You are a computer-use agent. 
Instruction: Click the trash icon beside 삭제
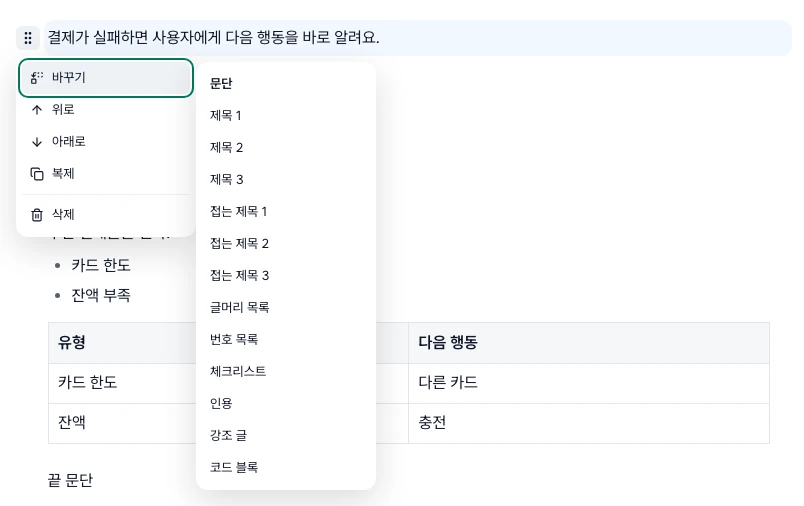36,214
